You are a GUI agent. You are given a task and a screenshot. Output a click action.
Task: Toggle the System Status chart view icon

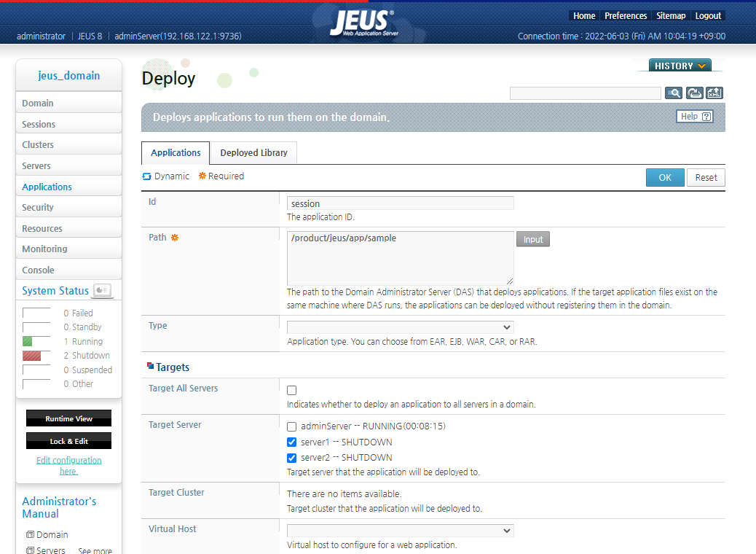(x=102, y=290)
